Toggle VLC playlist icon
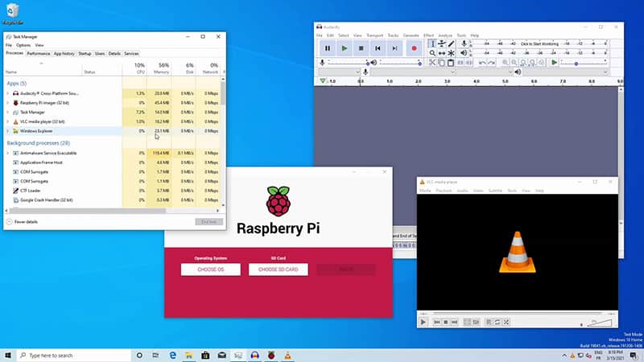 tap(489, 323)
